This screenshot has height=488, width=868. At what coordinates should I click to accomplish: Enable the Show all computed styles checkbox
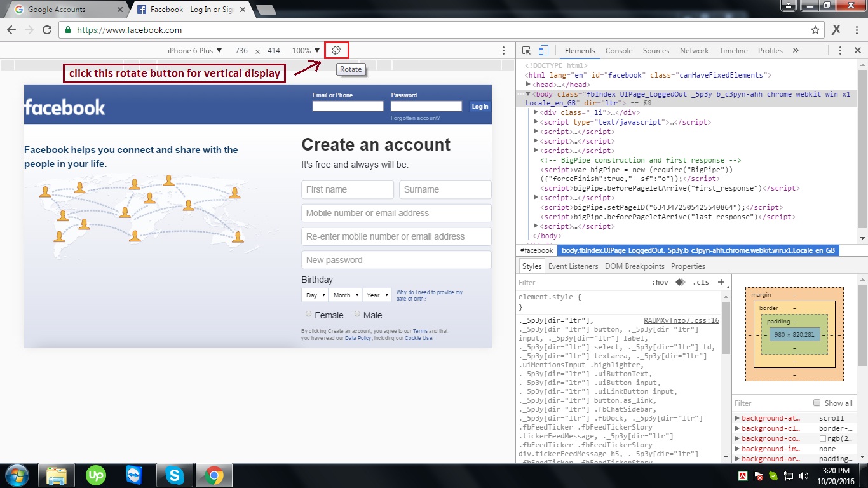pyautogui.click(x=816, y=403)
